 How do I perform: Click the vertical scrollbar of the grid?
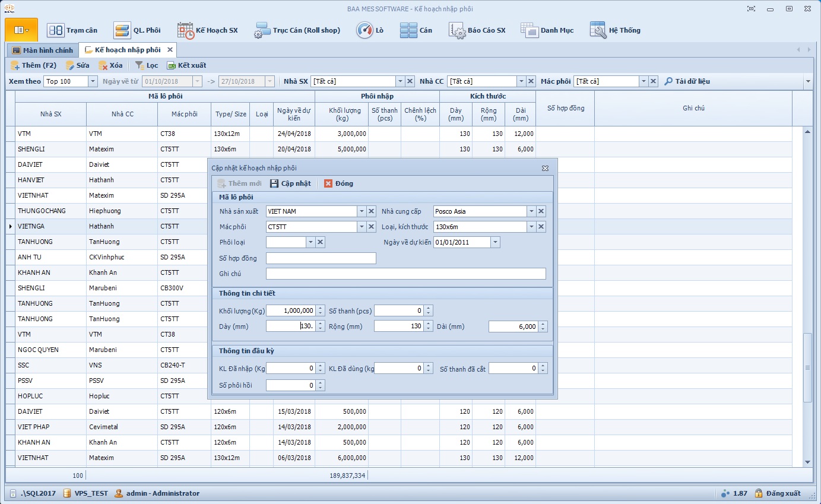(807, 367)
